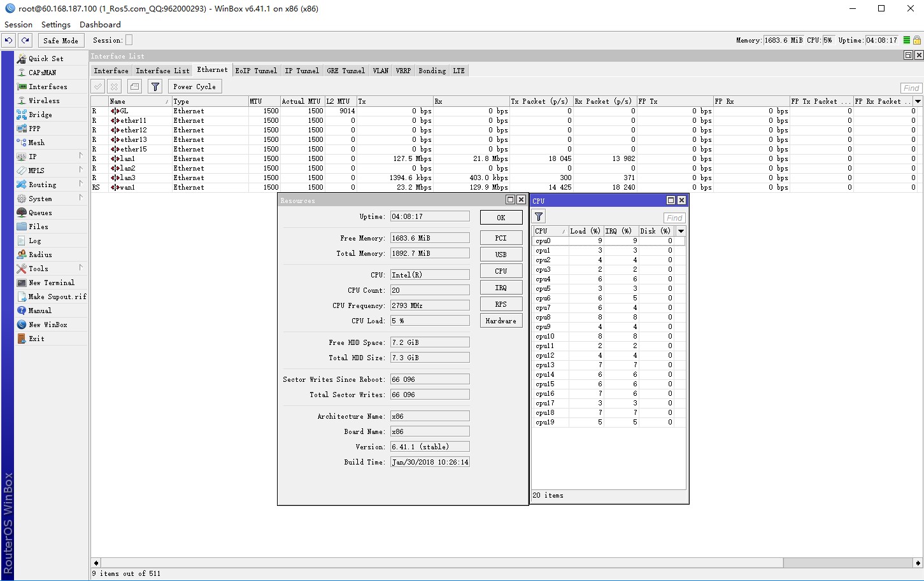Click the filter funnel in Interface List toolbar
This screenshot has height=581, width=924.
[x=155, y=87]
